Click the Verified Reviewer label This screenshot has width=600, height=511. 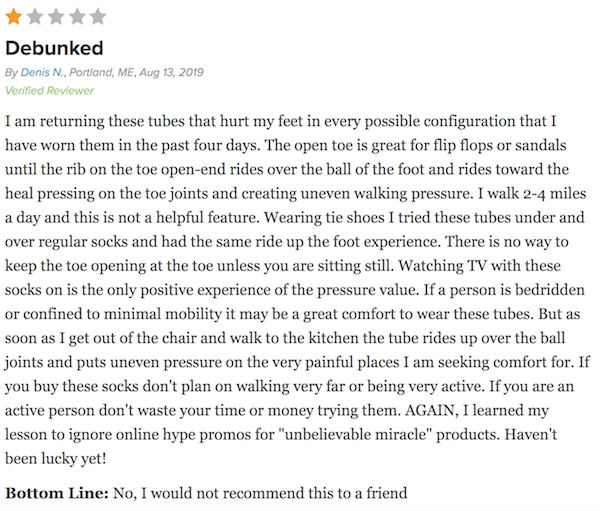coord(49,90)
